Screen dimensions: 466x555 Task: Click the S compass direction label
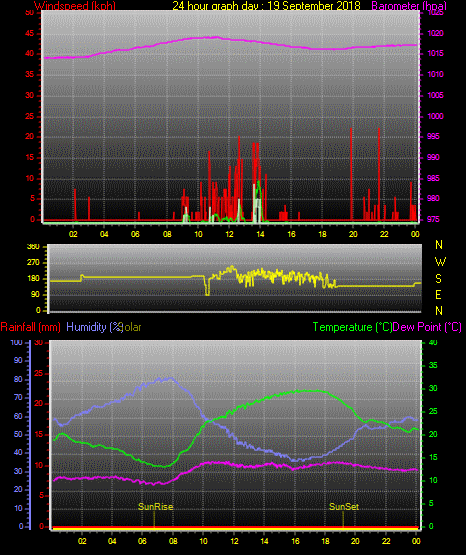(x=438, y=279)
